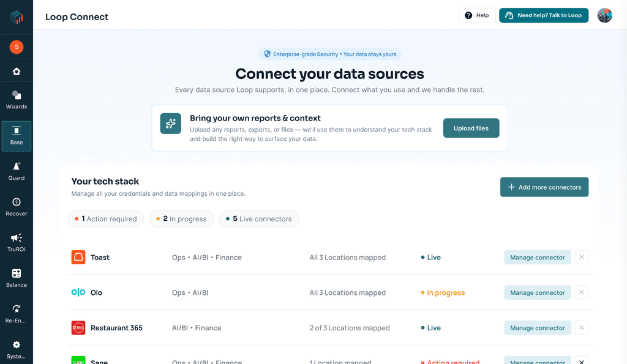Remove the Olo connector

tap(582, 292)
